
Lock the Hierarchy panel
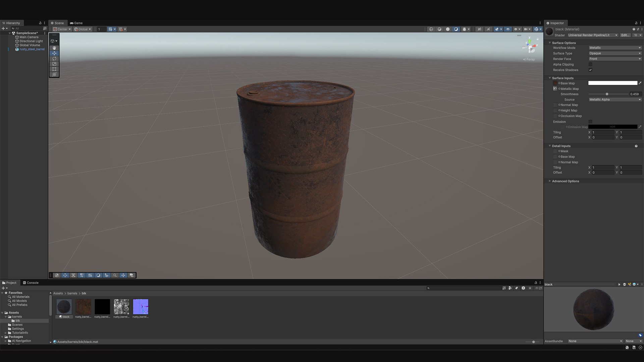pos(40,23)
